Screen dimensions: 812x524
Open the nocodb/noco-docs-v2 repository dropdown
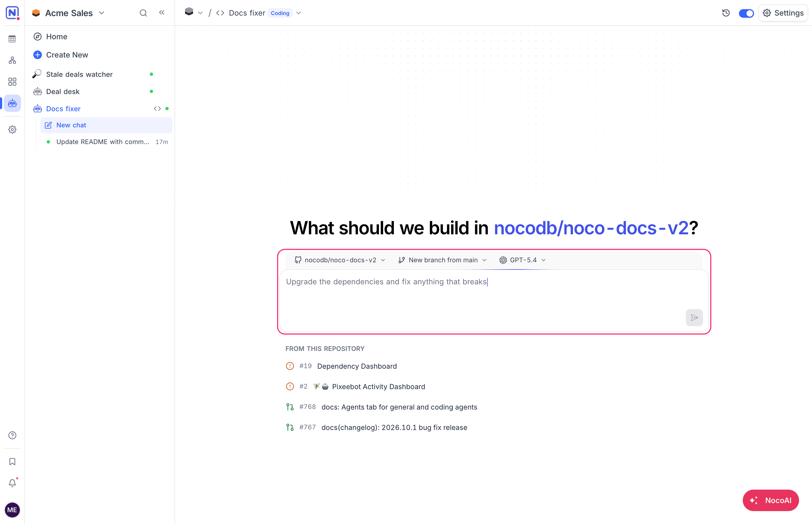point(340,260)
